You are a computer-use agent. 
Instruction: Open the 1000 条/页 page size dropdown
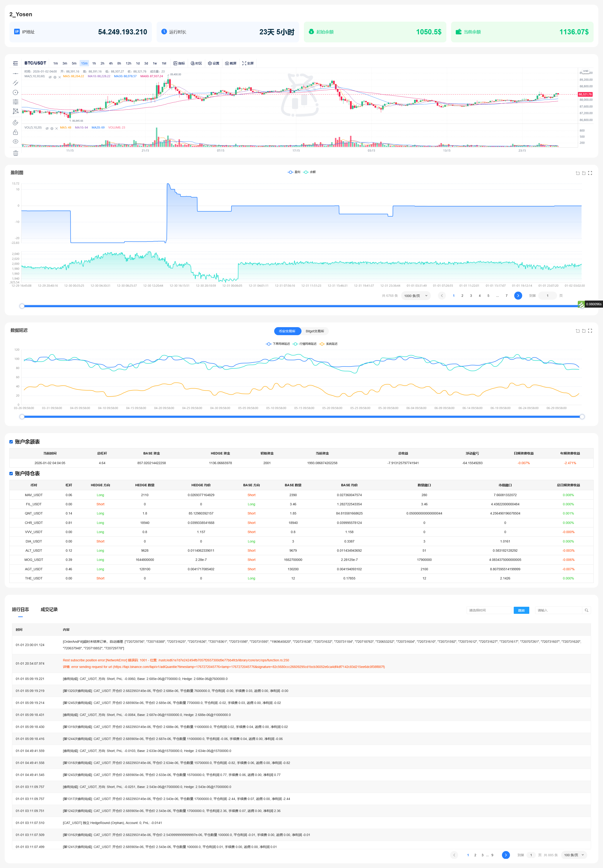[x=416, y=296]
